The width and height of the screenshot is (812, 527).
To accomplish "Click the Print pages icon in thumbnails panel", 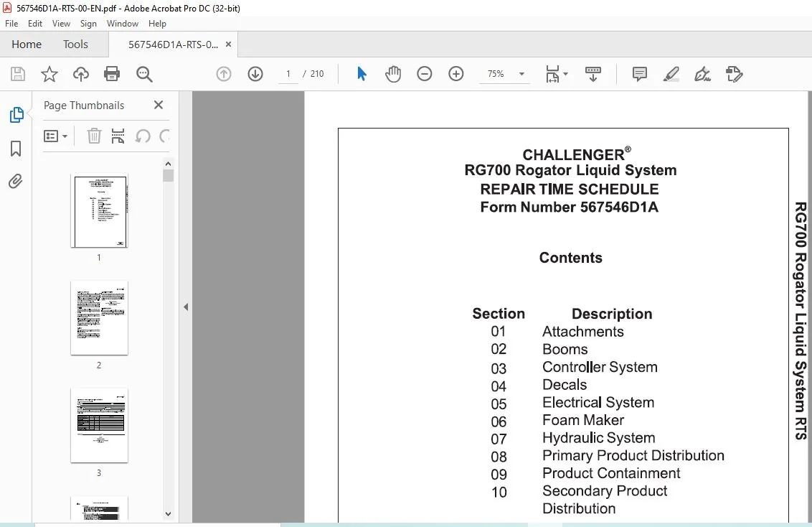I will click(x=118, y=136).
